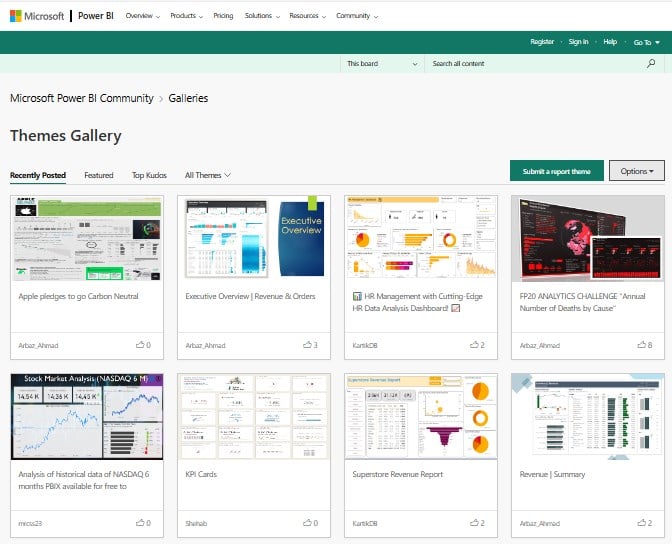Open the Options dropdown button
Screen dimensions: 672x544
pos(637,171)
